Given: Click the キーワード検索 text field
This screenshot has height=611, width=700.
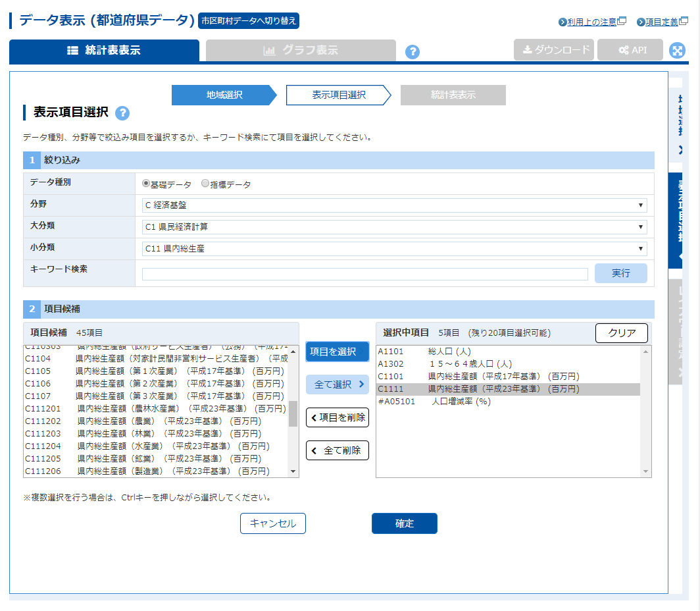Looking at the screenshot, I should click(364, 274).
